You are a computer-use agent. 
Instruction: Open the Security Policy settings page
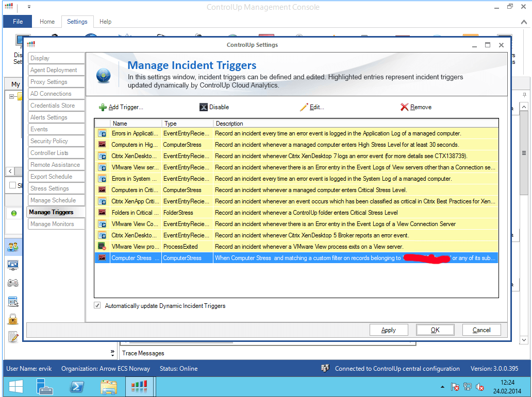(56, 141)
